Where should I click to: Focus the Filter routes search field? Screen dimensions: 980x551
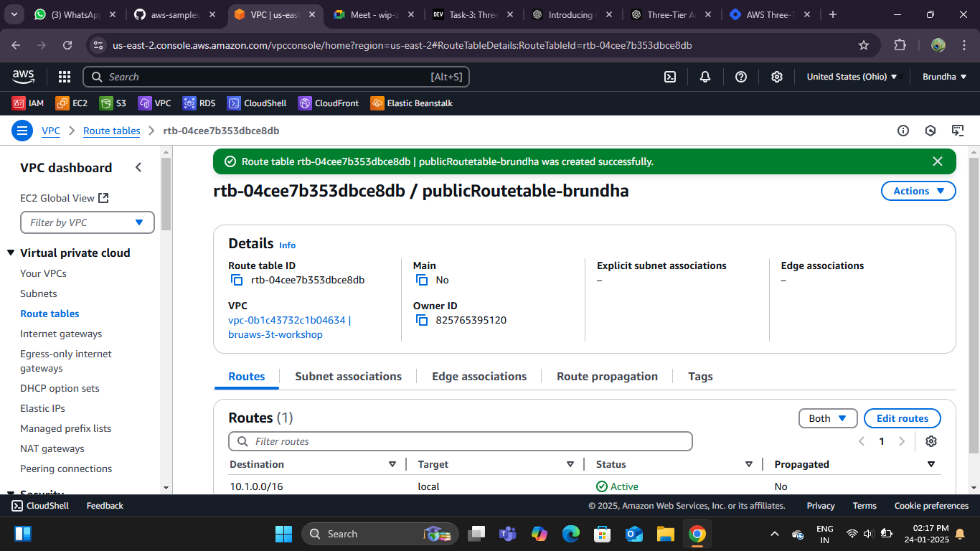coord(461,441)
